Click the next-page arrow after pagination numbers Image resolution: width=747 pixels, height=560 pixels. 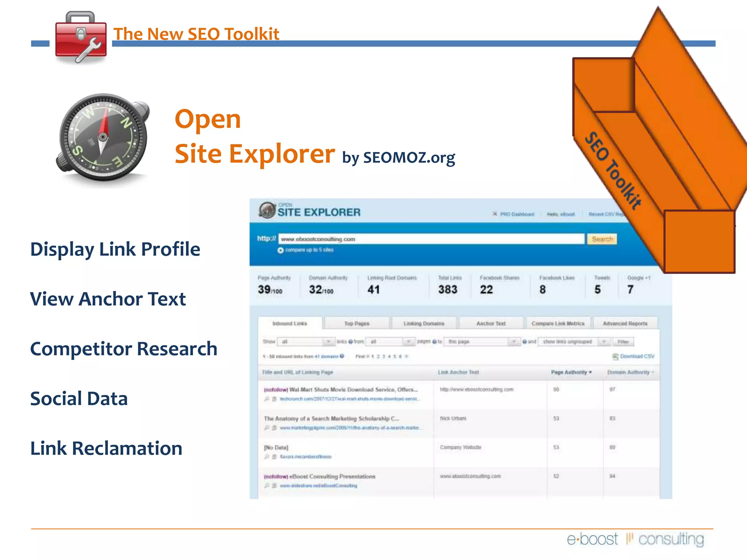coord(406,356)
